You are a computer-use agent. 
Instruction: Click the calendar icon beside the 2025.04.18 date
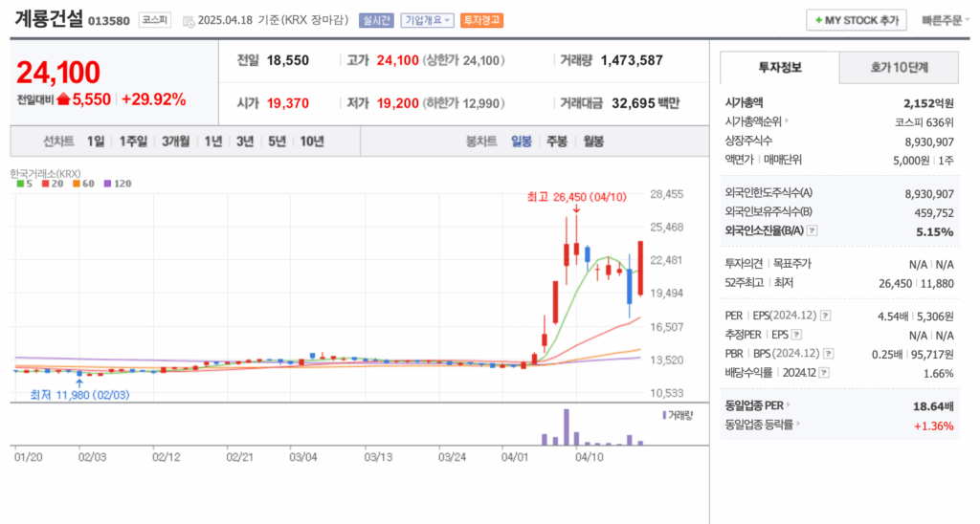(188, 20)
